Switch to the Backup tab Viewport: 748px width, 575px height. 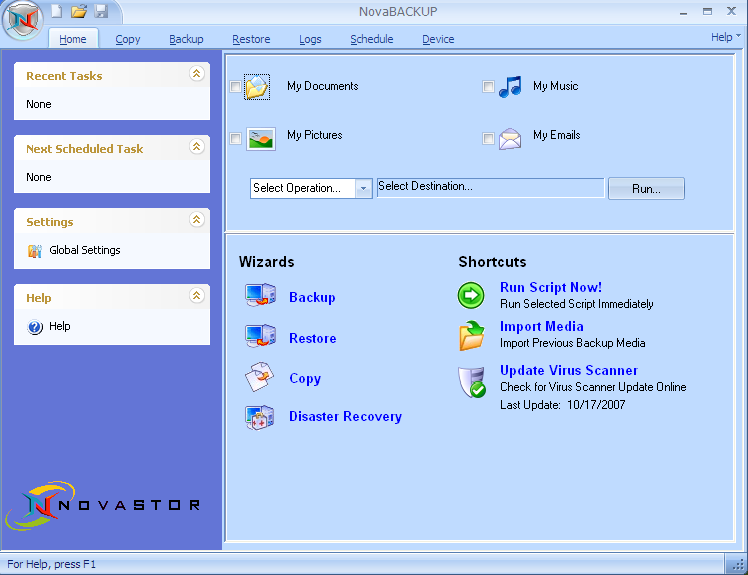click(186, 39)
